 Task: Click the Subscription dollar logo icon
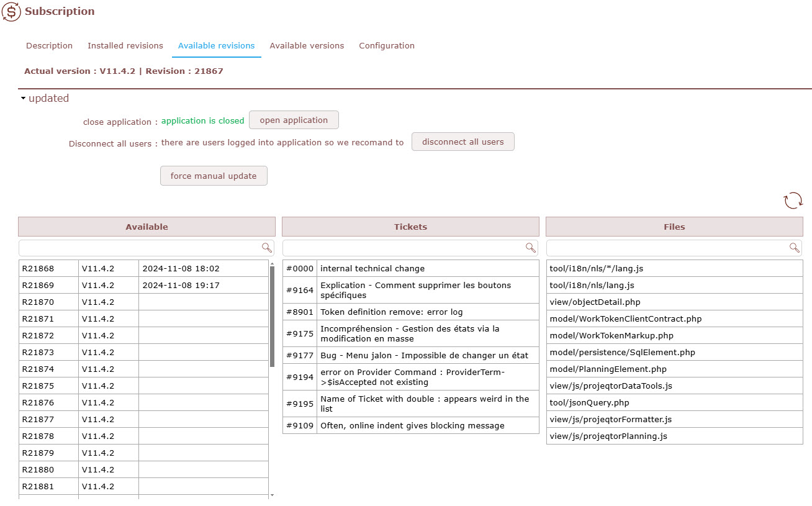tap(11, 12)
